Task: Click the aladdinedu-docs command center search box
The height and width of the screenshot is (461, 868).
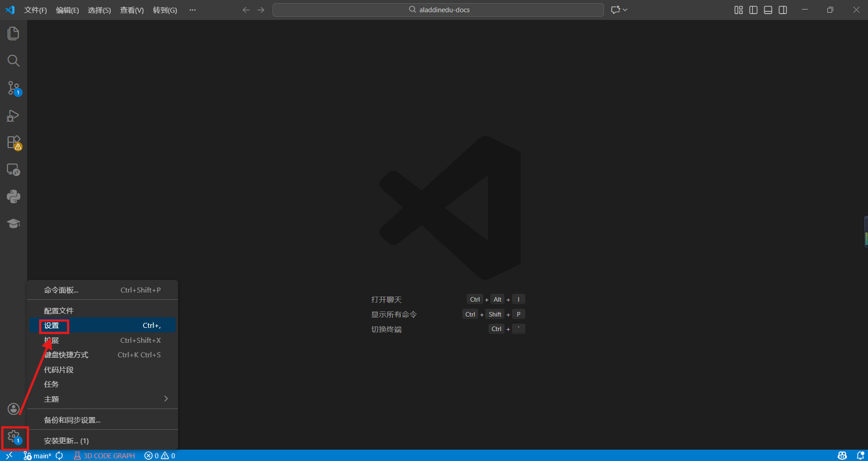Action: click(437, 10)
